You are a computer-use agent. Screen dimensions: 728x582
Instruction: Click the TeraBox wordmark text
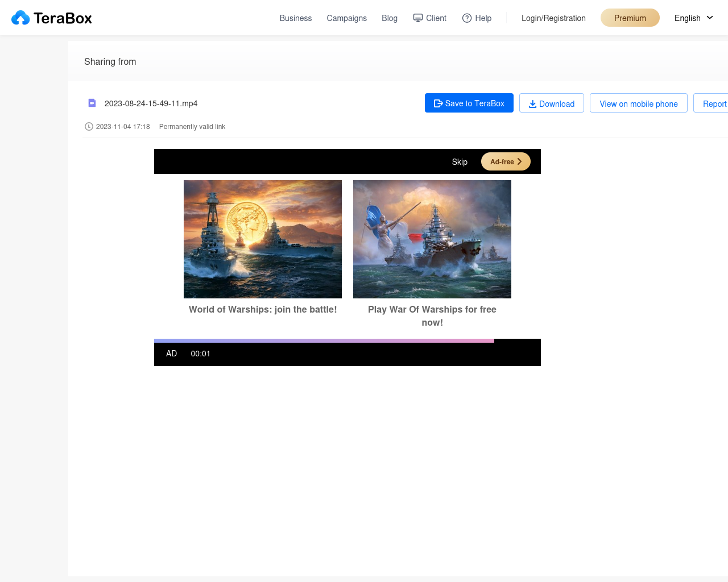(x=63, y=18)
